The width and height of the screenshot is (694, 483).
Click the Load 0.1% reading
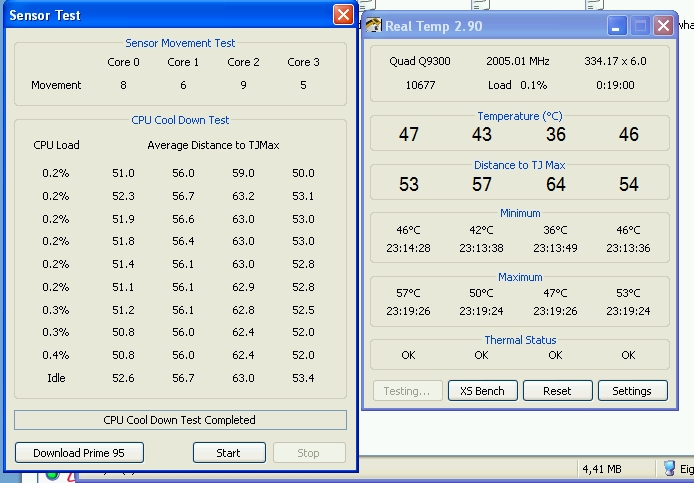tap(517, 85)
